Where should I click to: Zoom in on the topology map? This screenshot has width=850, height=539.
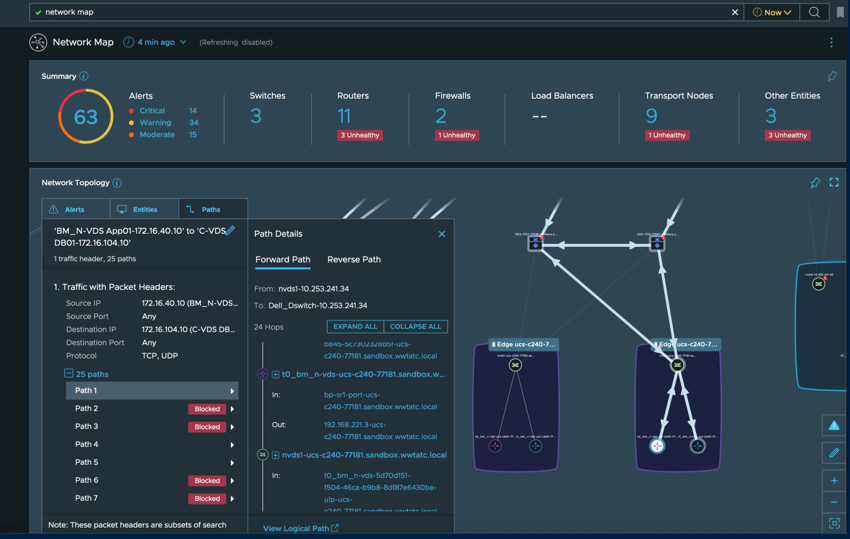[834, 481]
